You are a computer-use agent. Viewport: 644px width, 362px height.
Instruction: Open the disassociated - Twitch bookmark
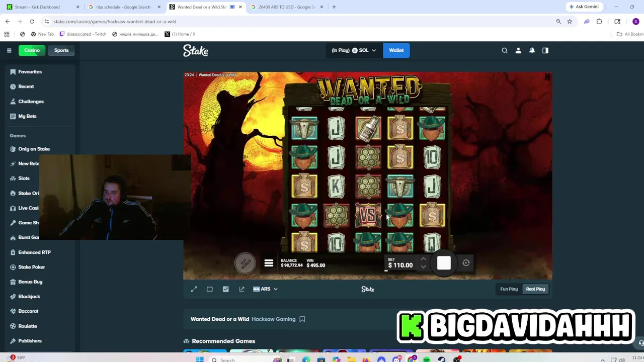[x=83, y=34]
